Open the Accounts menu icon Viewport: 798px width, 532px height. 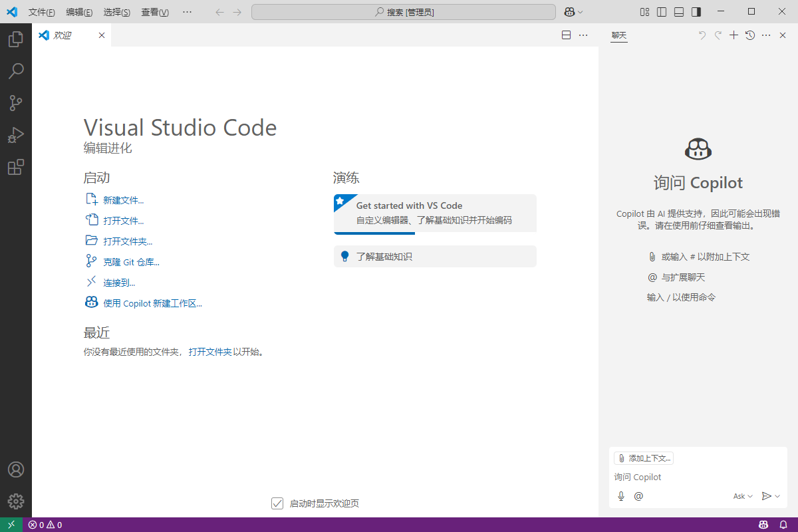pos(16,469)
